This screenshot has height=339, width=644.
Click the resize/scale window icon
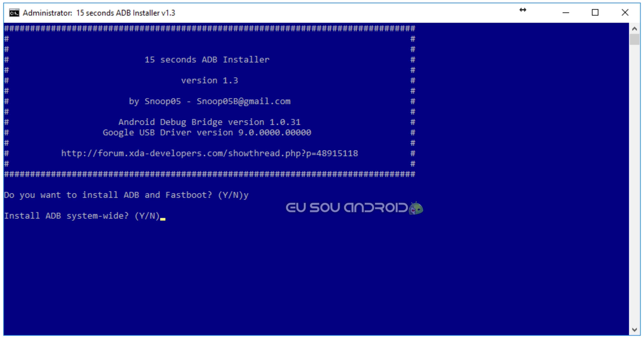tap(525, 12)
